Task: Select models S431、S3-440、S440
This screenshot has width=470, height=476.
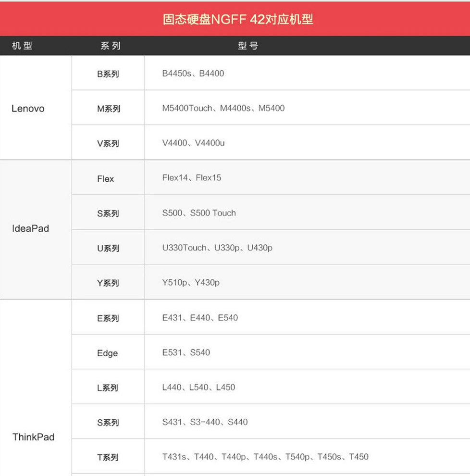Action: pyautogui.click(x=205, y=422)
